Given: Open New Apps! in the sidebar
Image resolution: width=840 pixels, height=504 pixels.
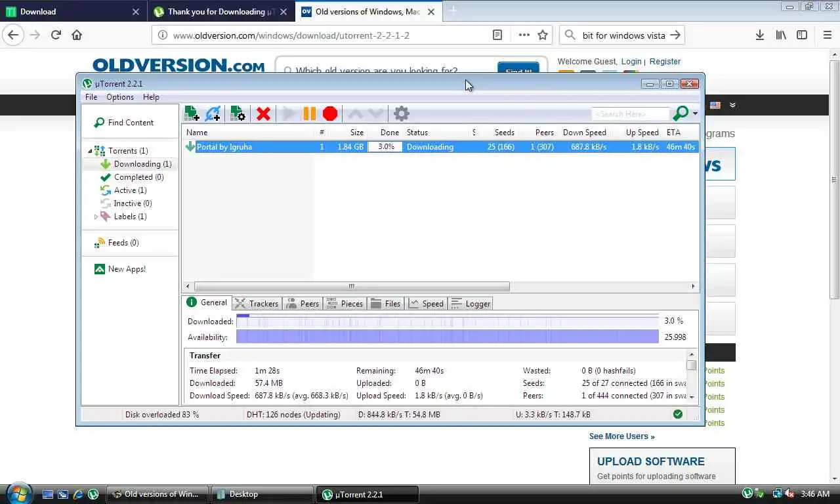Looking at the screenshot, I should pos(120,269).
